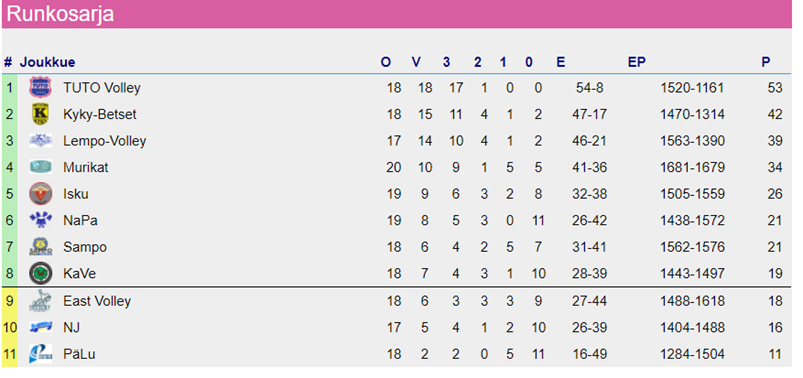This screenshot has width=803, height=378.
Task: Click the PäLu team logo
Action: coord(40,354)
